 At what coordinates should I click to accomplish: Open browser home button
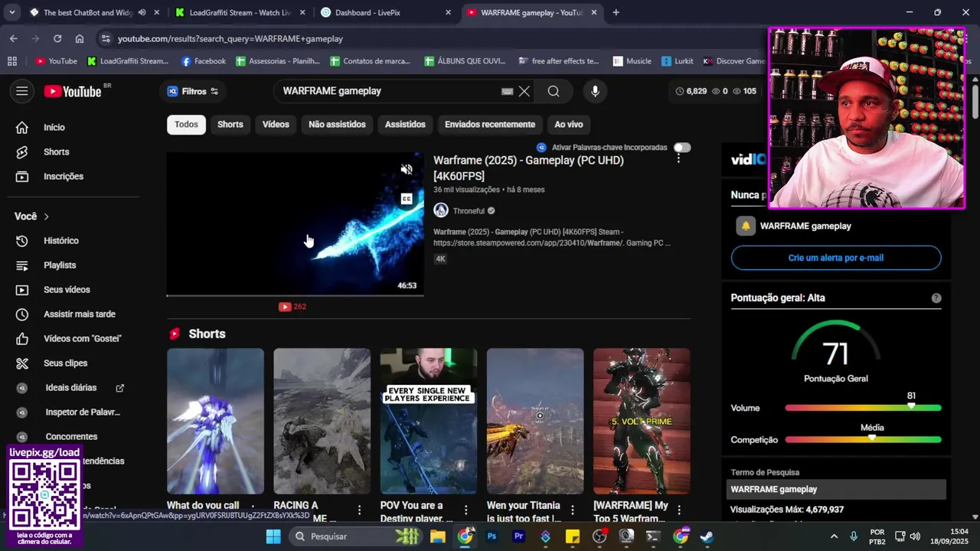click(x=80, y=38)
